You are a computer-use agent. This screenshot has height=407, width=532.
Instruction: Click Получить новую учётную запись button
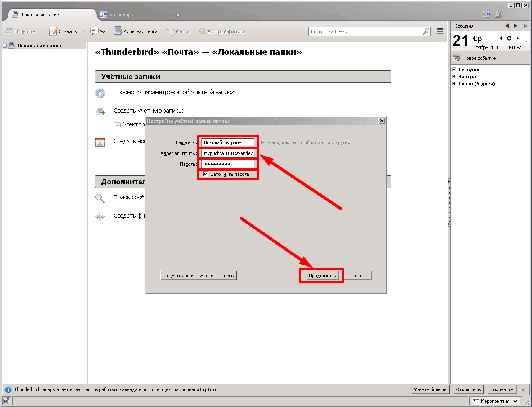[x=198, y=276]
